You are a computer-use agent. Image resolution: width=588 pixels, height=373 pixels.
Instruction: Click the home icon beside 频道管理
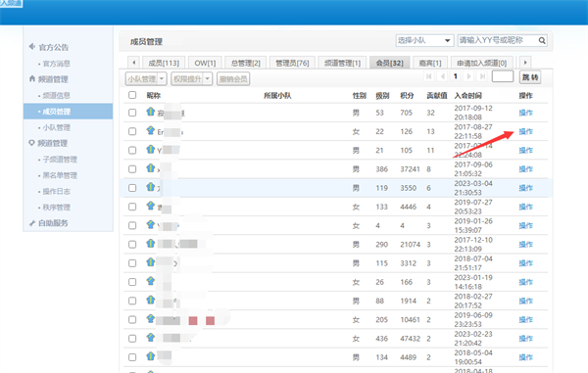click(32, 78)
